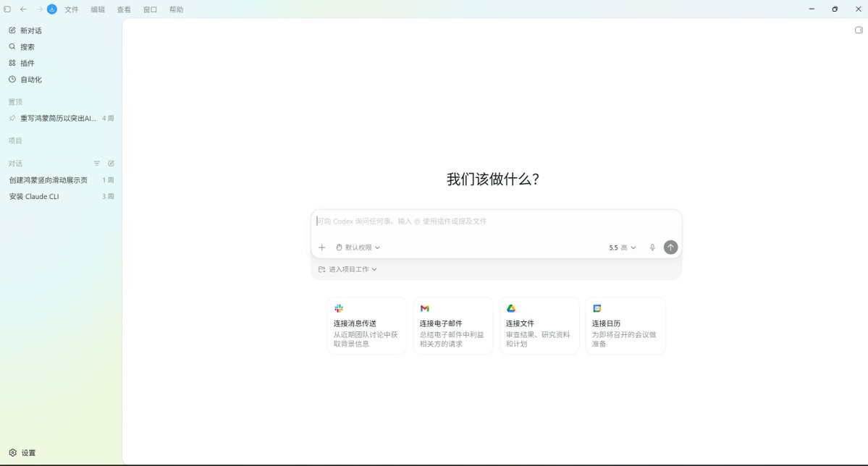Click the plugins grid icon beside 插件
868x466 pixels.
[x=12, y=63]
